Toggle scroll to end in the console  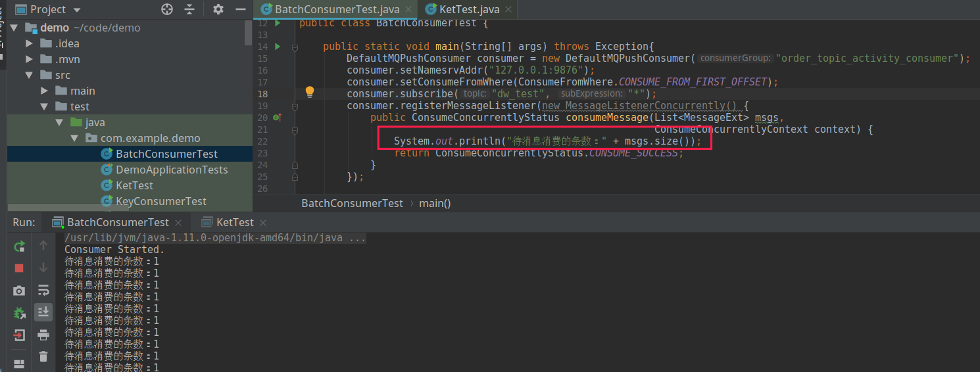click(43, 312)
